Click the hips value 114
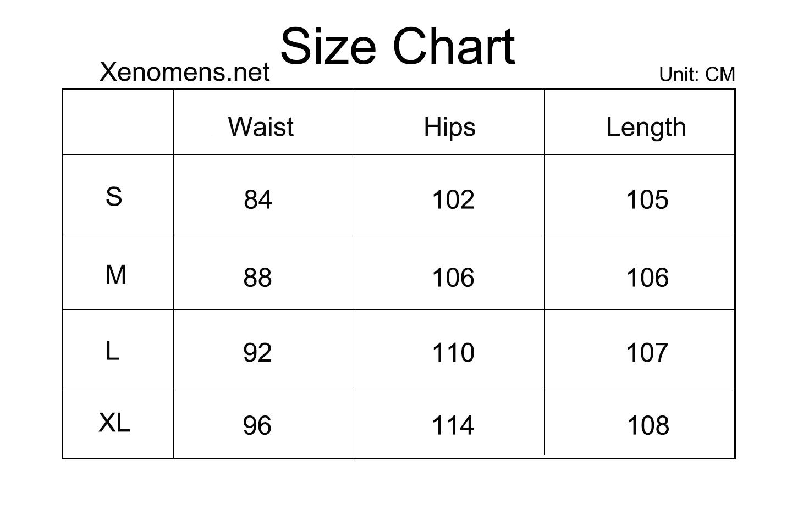The height and width of the screenshot is (532, 792). click(x=453, y=426)
